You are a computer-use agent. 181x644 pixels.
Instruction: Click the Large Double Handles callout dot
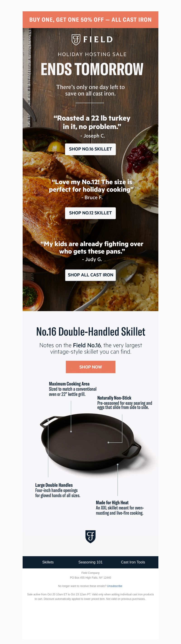pyautogui.click(x=48, y=420)
